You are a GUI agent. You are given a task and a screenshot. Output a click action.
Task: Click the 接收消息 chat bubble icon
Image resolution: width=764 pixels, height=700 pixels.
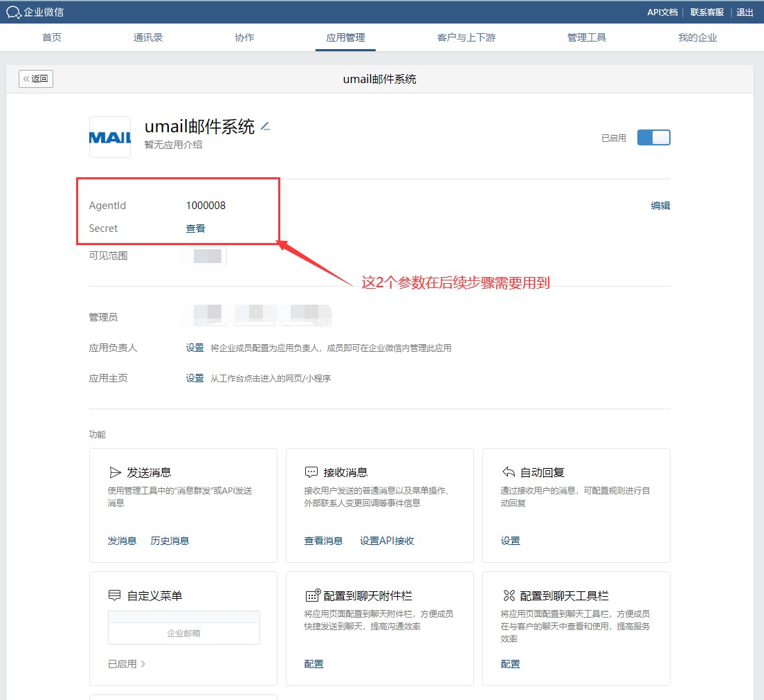coord(311,472)
